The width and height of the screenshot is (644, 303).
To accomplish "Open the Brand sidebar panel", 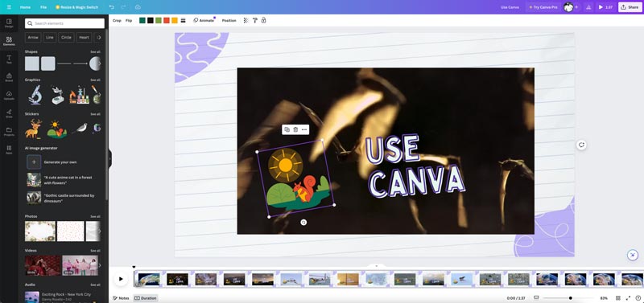I will pos(9,77).
